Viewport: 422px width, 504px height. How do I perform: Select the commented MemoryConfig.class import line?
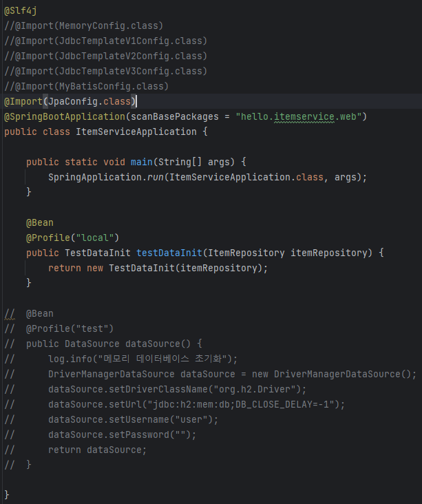pos(83,25)
